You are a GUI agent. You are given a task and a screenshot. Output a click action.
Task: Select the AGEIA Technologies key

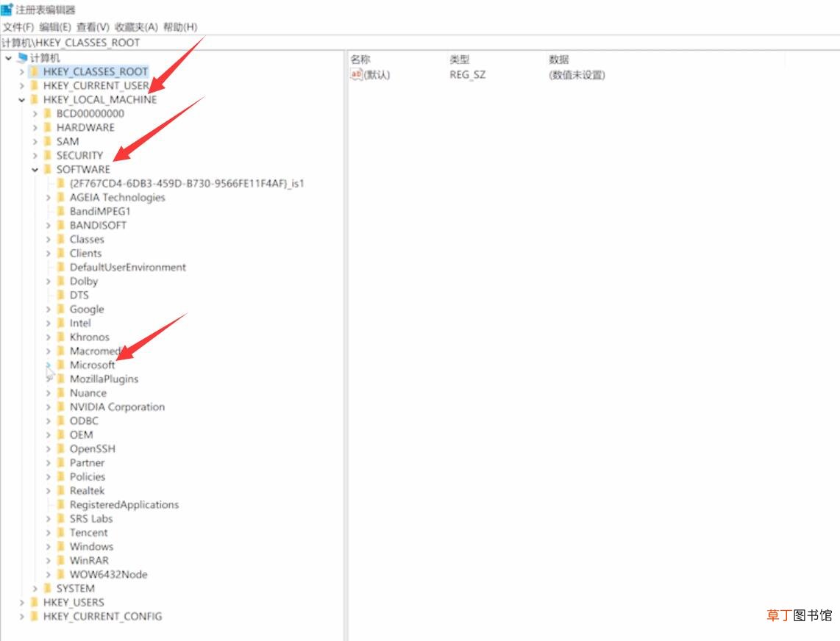point(118,198)
